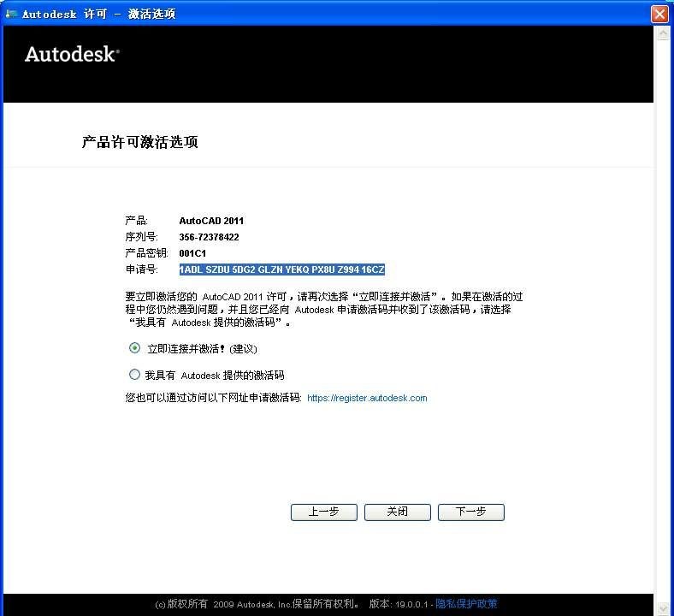Click the scrollbar down arrow

(662, 607)
